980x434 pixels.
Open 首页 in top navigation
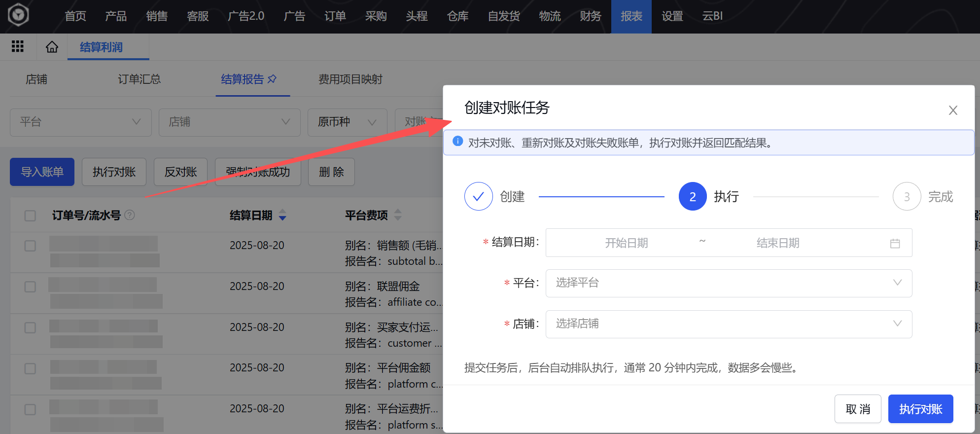click(75, 16)
